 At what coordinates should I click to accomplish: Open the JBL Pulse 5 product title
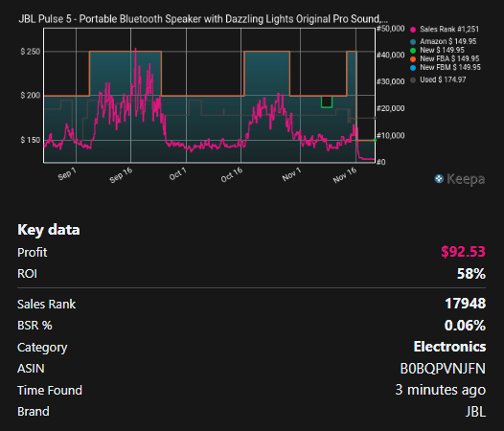click(203, 19)
